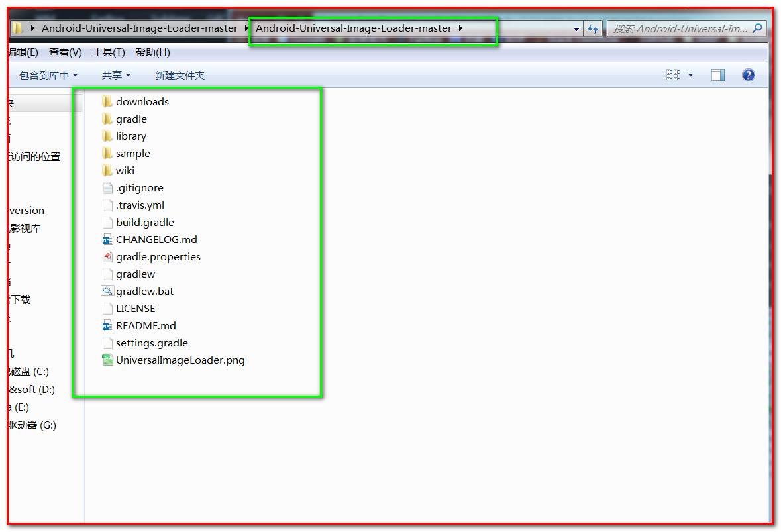Click the search magnifier icon

click(758, 28)
